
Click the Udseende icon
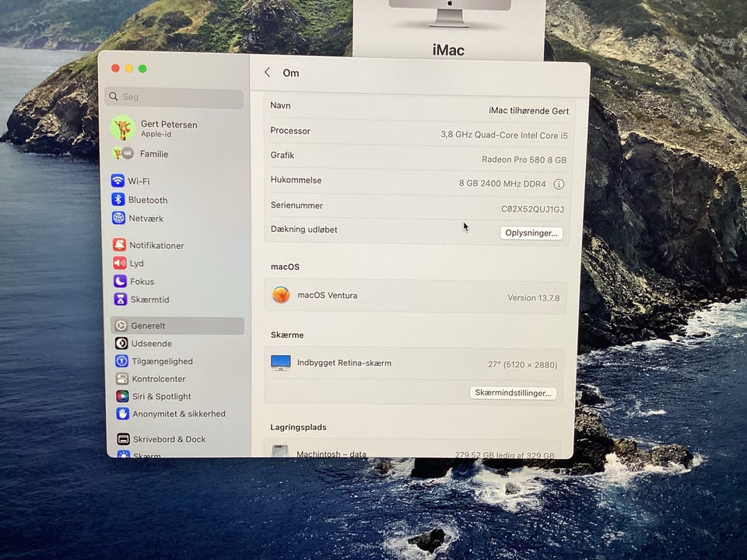[121, 343]
